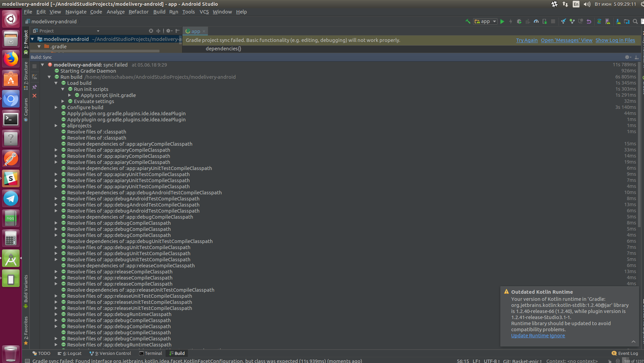The height and width of the screenshot is (363, 644).
Task: Collapse the modelivery-android sync failed node
Action: tap(43, 65)
